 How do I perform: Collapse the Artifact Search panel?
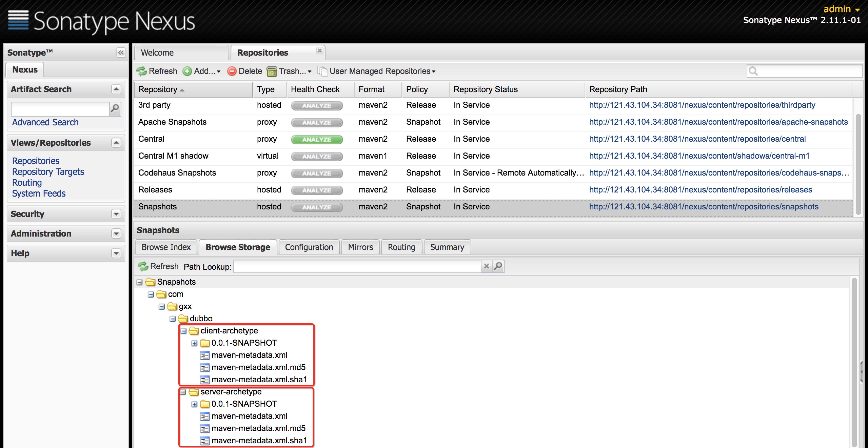click(116, 89)
